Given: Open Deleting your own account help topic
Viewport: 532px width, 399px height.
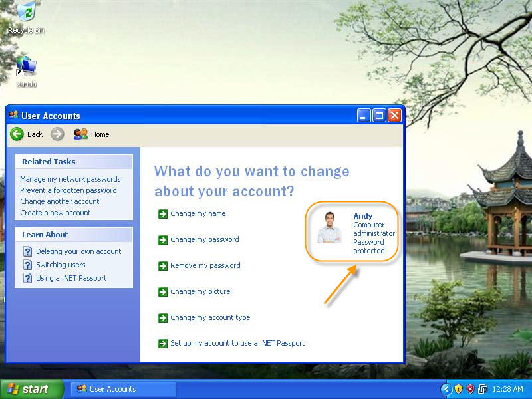Looking at the screenshot, I should (x=78, y=251).
